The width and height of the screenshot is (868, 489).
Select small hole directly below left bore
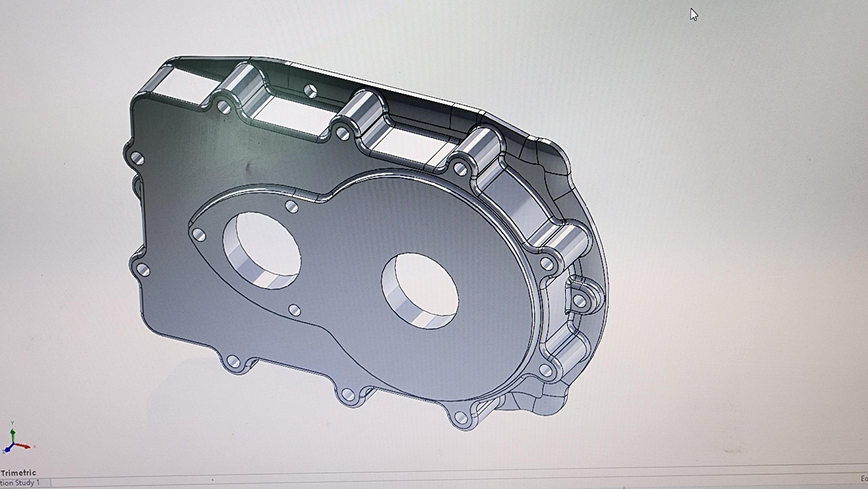point(295,310)
